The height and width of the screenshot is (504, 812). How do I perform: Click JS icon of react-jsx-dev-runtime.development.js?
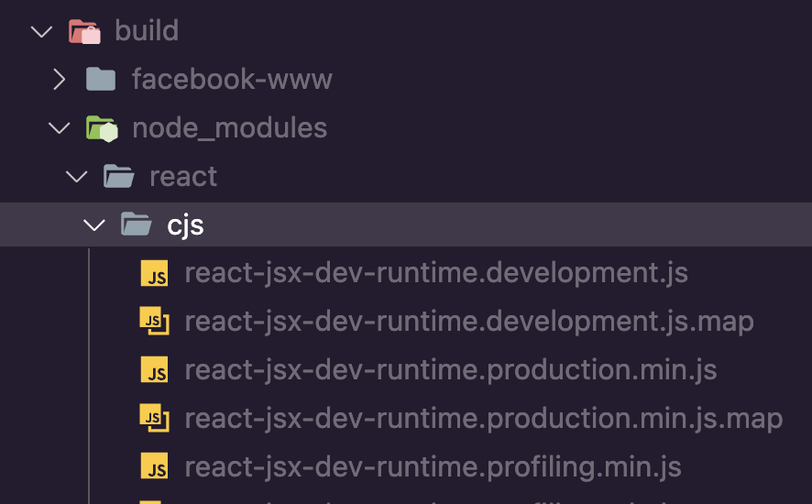[154, 273]
